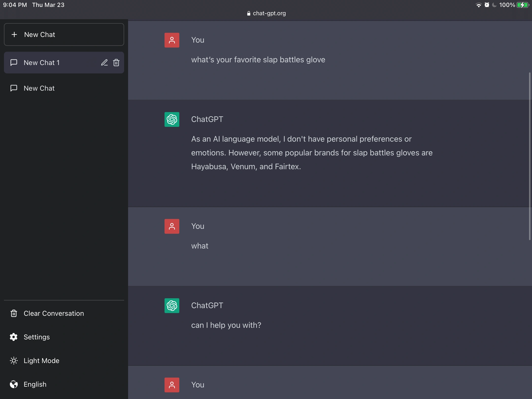The height and width of the screenshot is (399, 532).
Task: Select the New Chat 1 conversation
Action: coord(42,63)
